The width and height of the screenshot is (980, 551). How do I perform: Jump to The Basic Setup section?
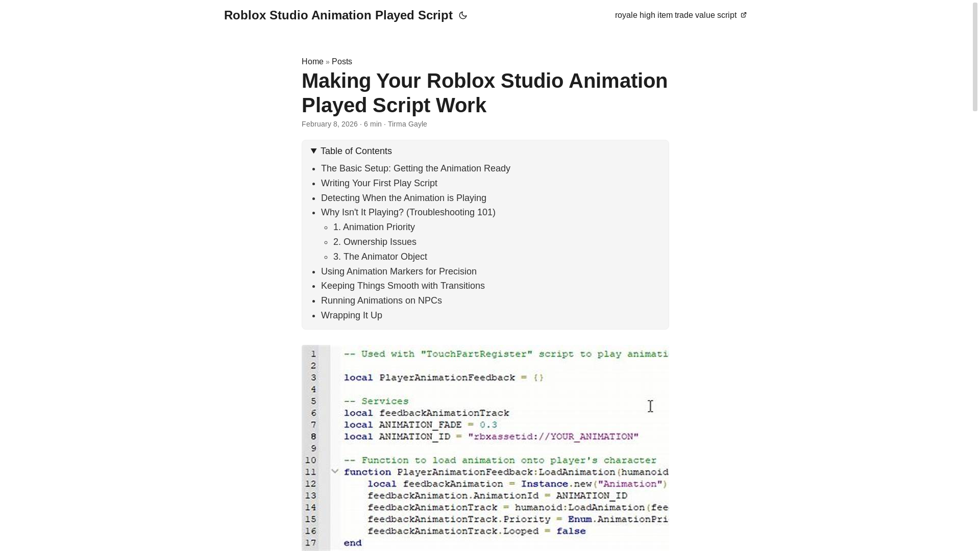tap(415, 168)
